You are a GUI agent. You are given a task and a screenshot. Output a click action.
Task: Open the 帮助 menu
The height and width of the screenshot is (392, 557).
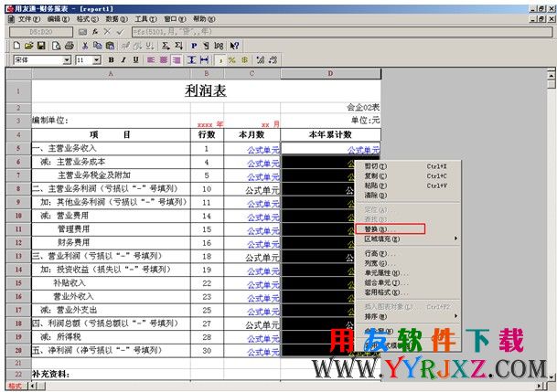tap(204, 19)
